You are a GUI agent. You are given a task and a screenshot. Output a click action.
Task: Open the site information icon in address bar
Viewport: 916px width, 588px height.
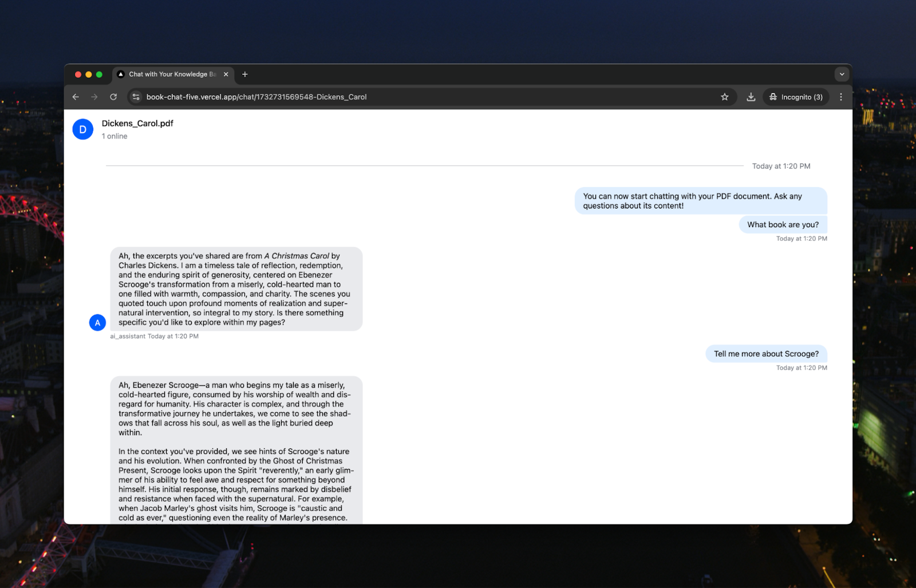pos(136,97)
